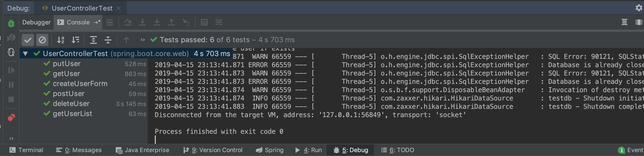Viewport: 644px width, 156px height.
Task: Open the 4: Run tool window
Action: point(309,150)
